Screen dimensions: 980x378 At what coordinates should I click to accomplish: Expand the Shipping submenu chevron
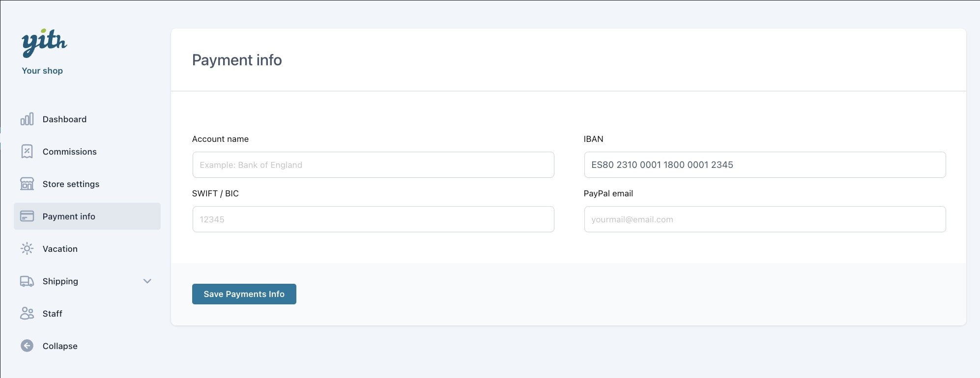[147, 281]
